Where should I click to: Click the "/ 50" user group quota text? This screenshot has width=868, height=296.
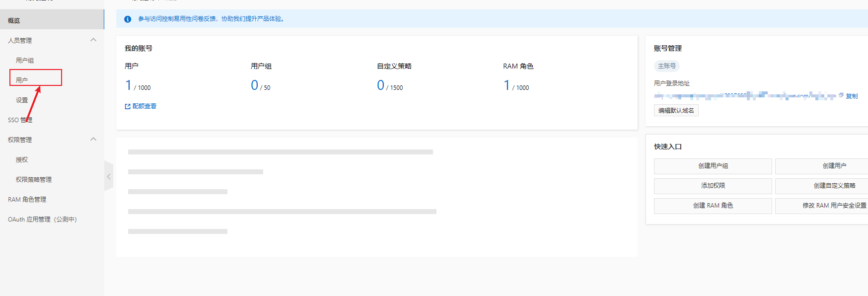(x=265, y=88)
